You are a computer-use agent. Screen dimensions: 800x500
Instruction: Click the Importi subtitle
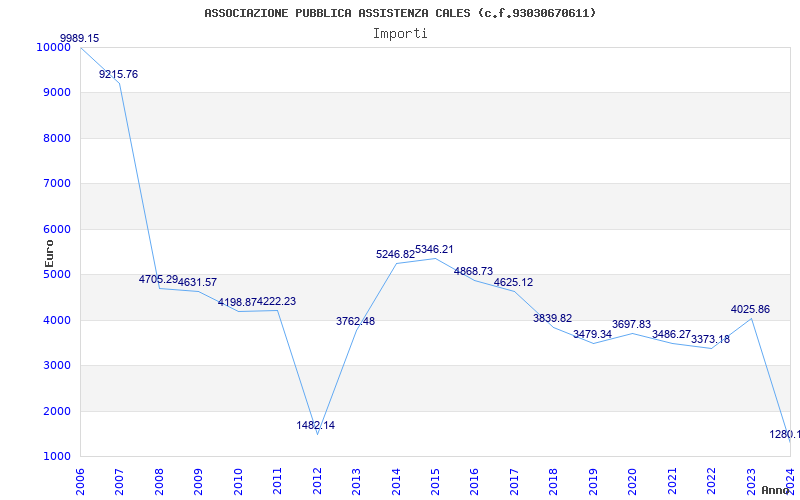pos(400,34)
